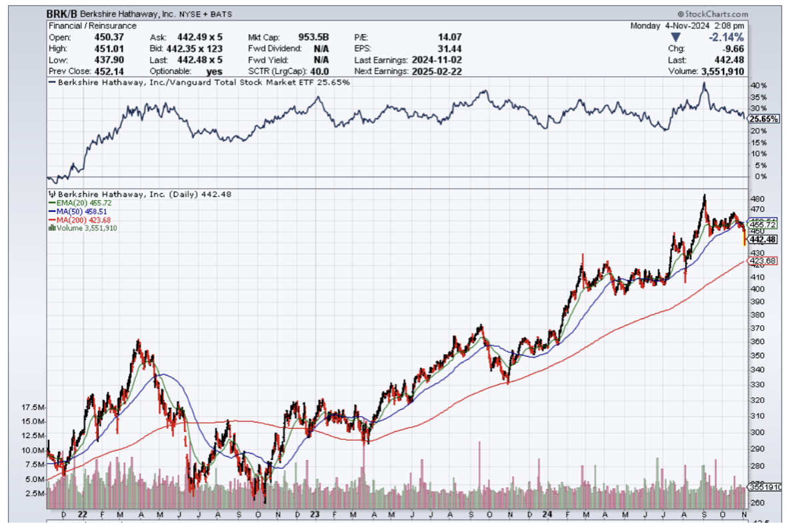The image size is (792, 532).
Task: Click the '40%' ratio axis label
Action: pos(758,86)
